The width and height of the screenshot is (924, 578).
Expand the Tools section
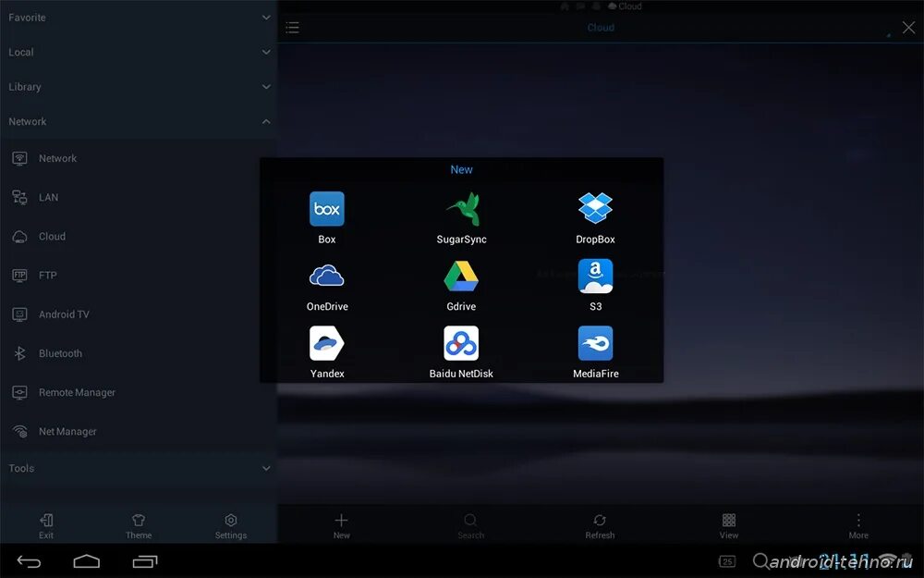(x=139, y=468)
